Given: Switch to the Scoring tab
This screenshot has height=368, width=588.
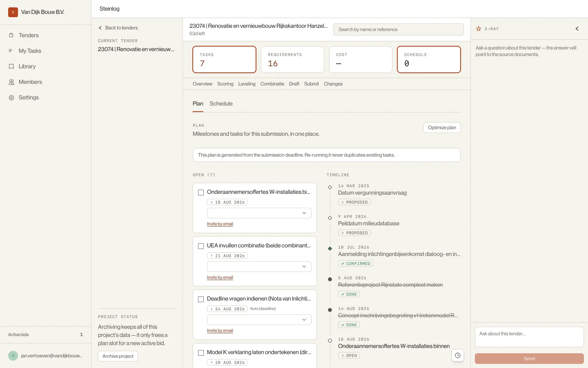Looking at the screenshot, I should [225, 84].
